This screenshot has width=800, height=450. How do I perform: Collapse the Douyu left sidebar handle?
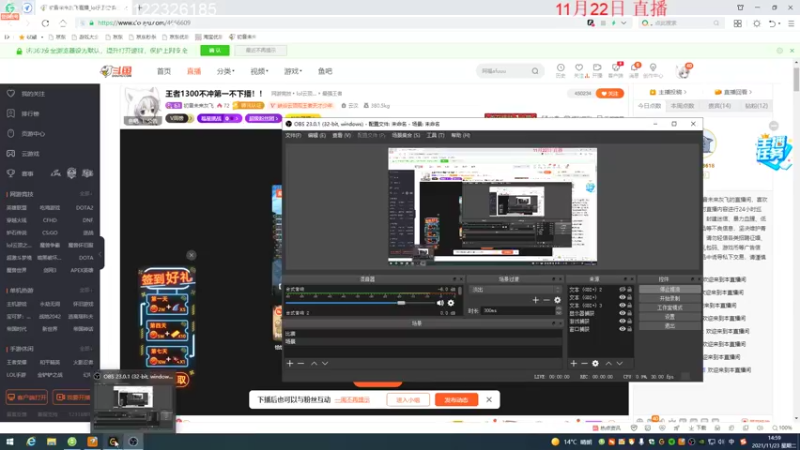pos(101,253)
